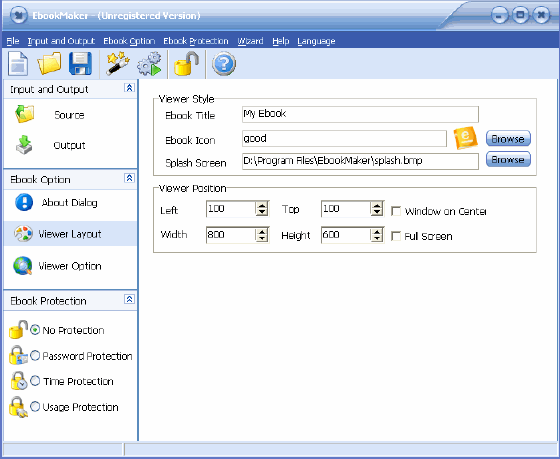This screenshot has width=560, height=459.
Task: Select Time Protection radio button
Action: pos(35,381)
